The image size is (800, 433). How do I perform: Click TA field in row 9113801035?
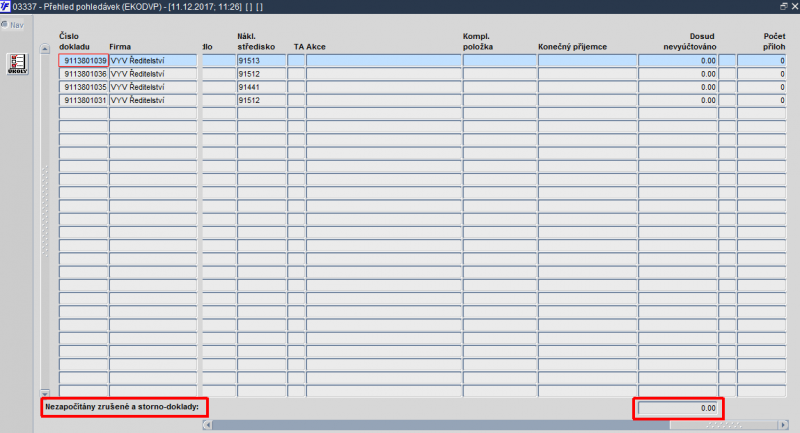click(296, 87)
